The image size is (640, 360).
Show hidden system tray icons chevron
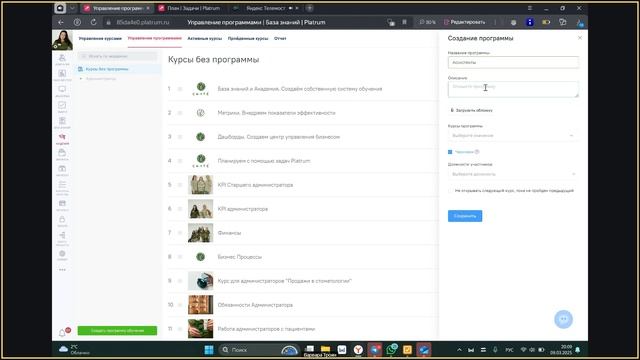pyautogui.click(x=459, y=350)
